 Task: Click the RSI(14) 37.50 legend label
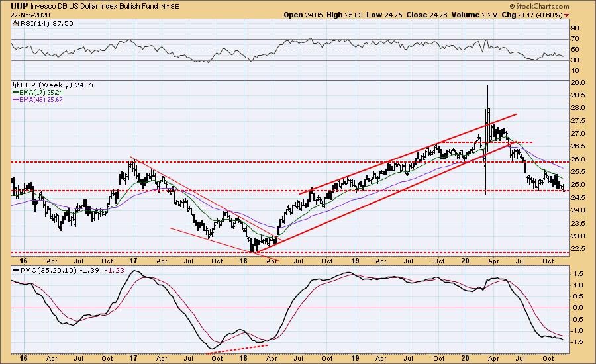coord(43,23)
